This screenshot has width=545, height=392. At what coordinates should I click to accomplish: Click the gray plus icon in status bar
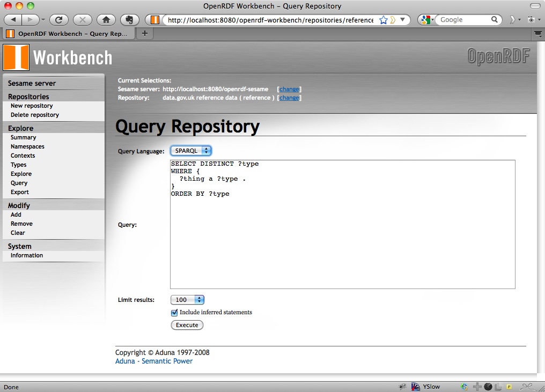pyautogui.click(x=477, y=387)
